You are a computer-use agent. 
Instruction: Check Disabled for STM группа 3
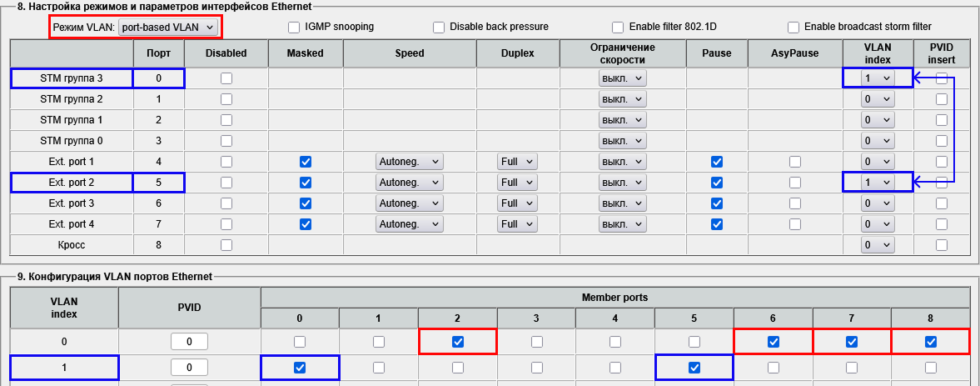226,78
